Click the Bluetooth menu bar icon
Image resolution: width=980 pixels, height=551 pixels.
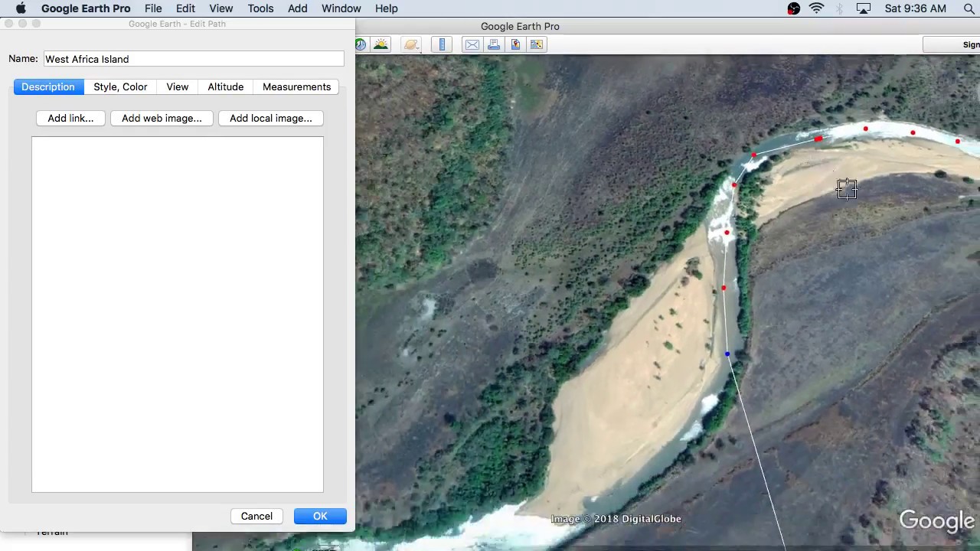tap(840, 8)
